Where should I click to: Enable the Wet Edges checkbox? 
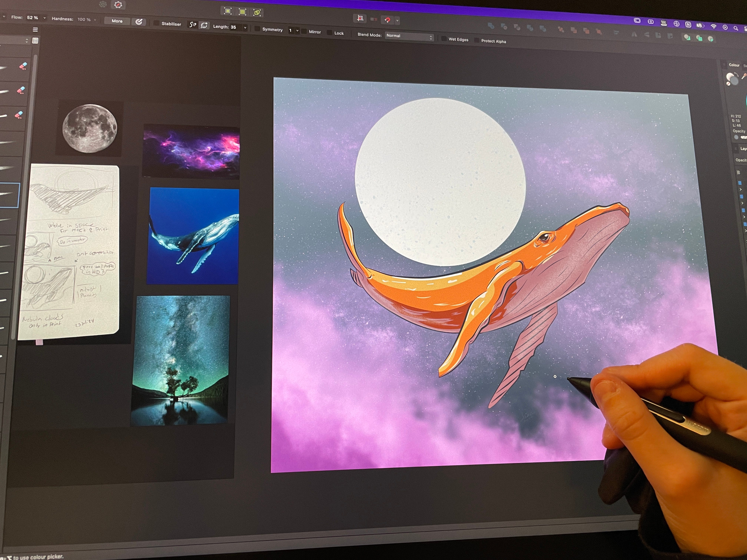(x=444, y=39)
